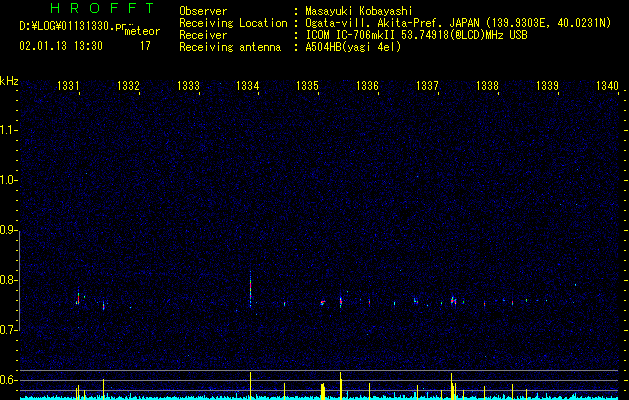Click the meteor echo just after 1331

(x=78, y=296)
